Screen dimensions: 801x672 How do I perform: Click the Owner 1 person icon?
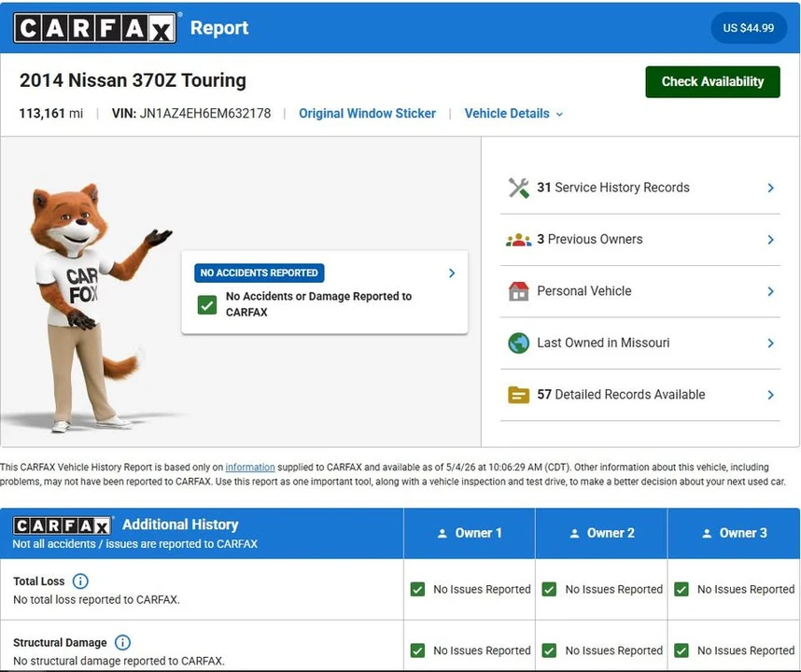(443, 534)
